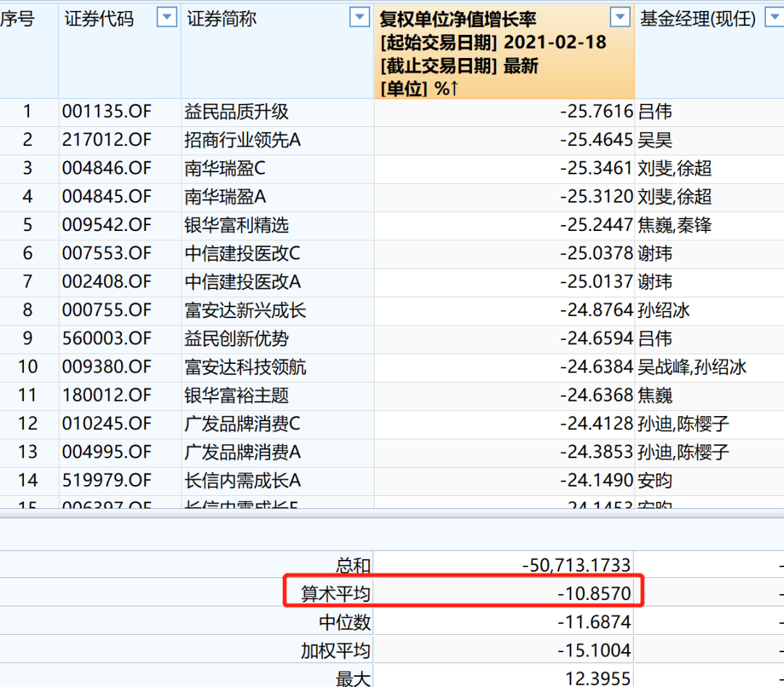Select growth rate value -25.7616

click(597, 112)
